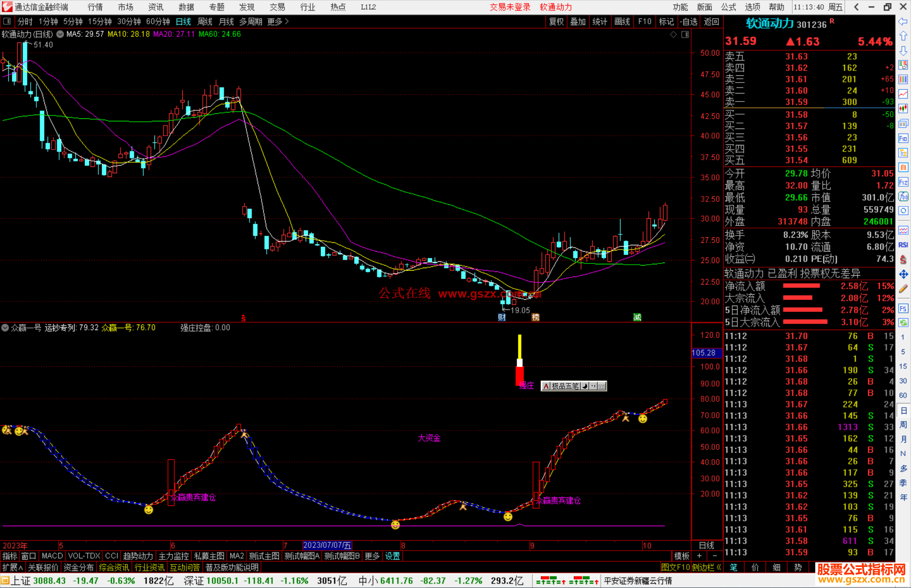Toggle the 软通动力(日线) MA indicator dropdown circle

pos(60,34)
